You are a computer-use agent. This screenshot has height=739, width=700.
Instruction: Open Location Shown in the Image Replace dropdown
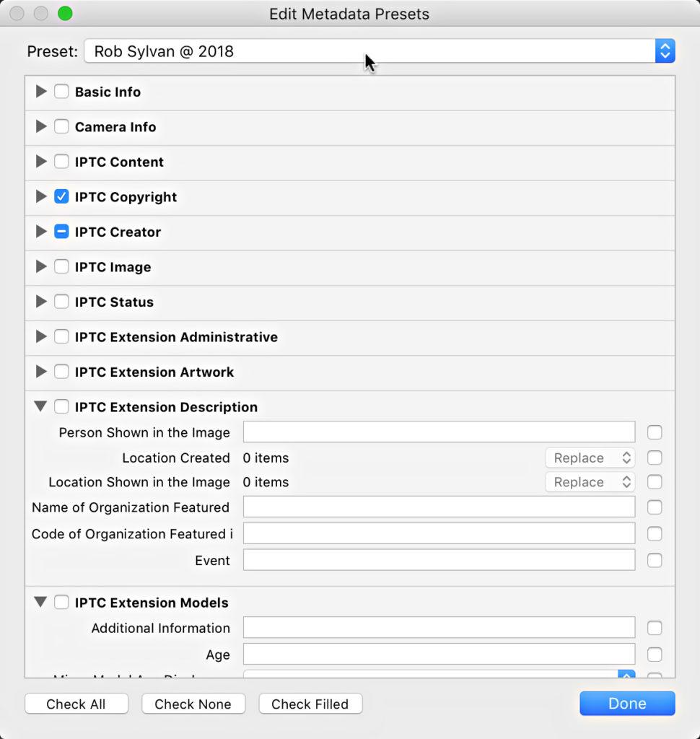tap(590, 482)
